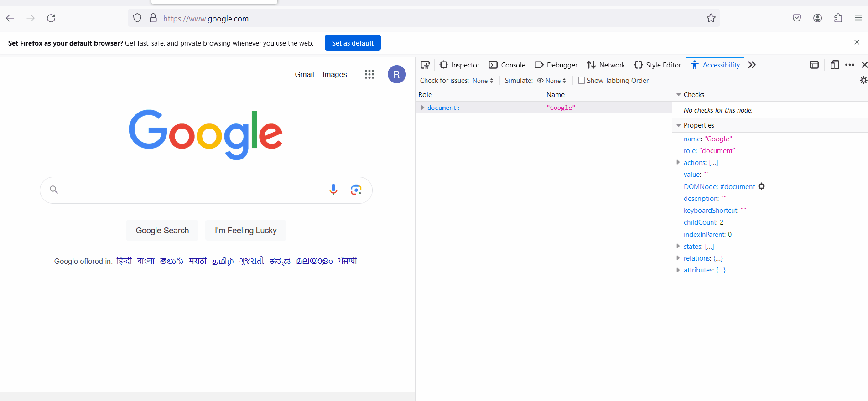Select the role: "document" property row
The height and width of the screenshot is (401, 868).
[709, 151]
